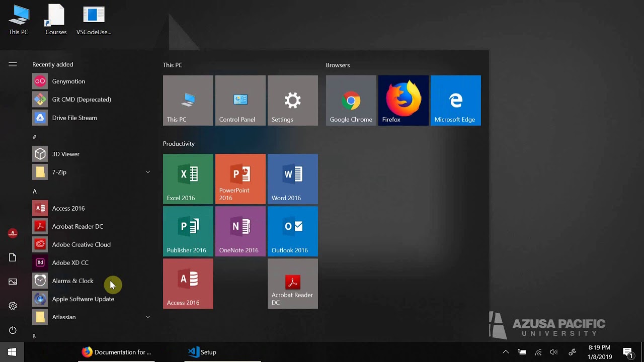
Task: Open the user account icon
Action: pyautogui.click(x=13, y=233)
